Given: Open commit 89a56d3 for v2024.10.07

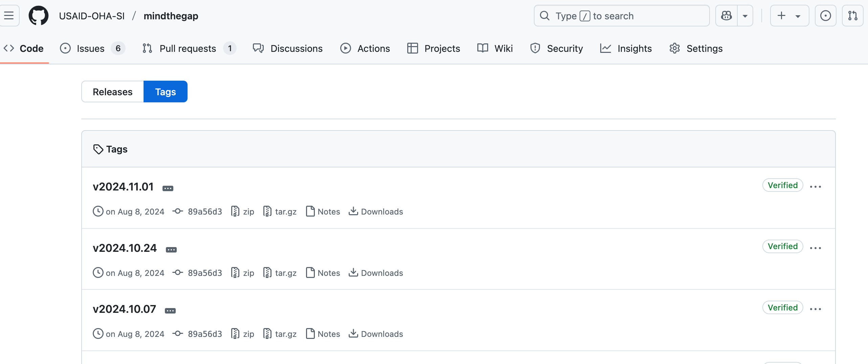Looking at the screenshot, I should point(197,334).
